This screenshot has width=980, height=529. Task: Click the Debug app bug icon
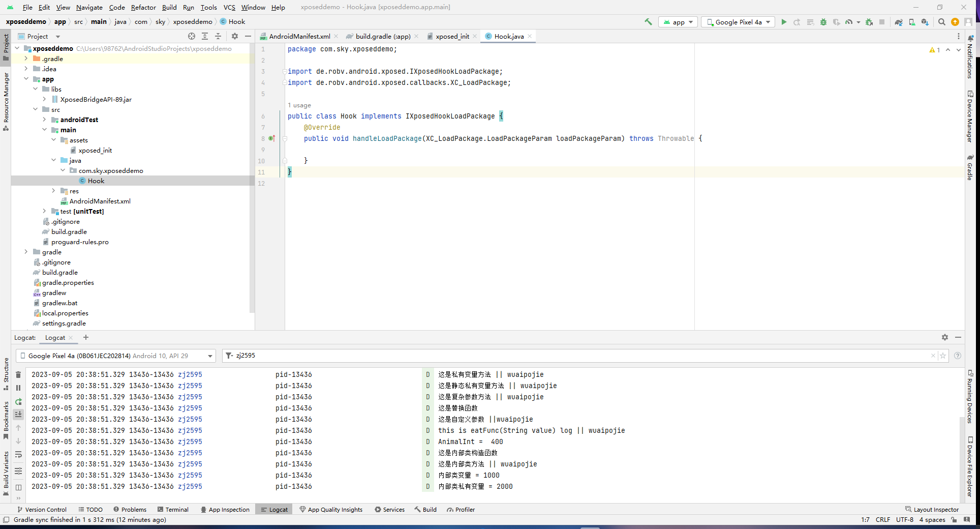(x=823, y=22)
